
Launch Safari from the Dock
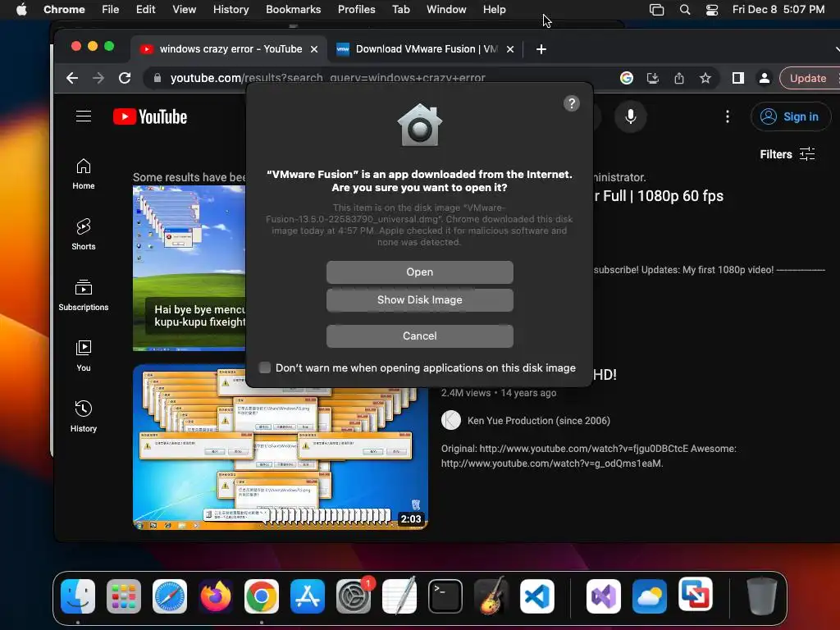coord(170,596)
